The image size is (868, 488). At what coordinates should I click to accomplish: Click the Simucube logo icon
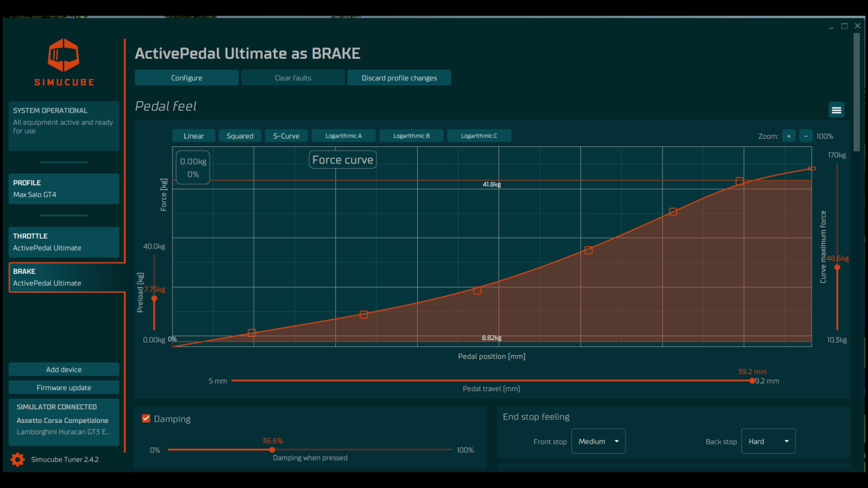pyautogui.click(x=63, y=55)
